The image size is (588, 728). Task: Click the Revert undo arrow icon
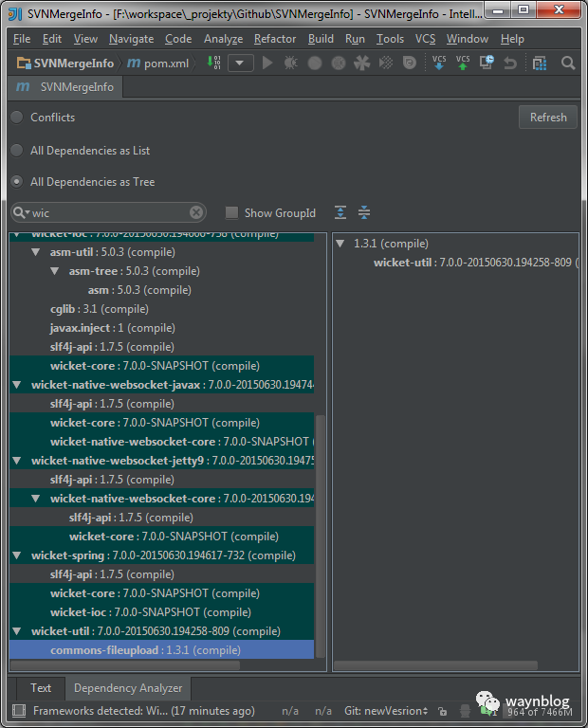coord(510,63)
